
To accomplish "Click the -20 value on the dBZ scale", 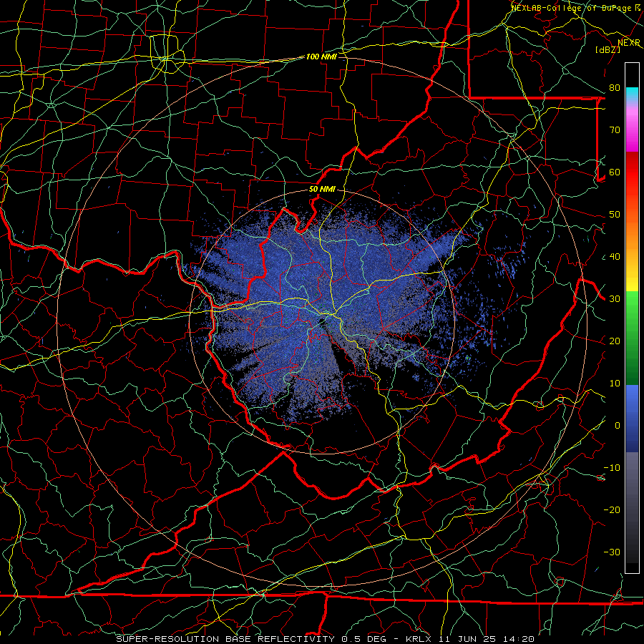I will (612, 509).
